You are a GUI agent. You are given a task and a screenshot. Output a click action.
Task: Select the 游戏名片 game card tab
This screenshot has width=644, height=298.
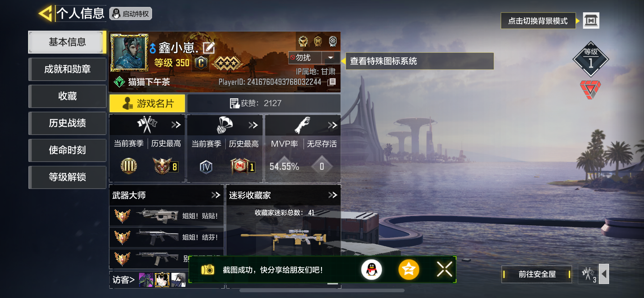[147, 104]
